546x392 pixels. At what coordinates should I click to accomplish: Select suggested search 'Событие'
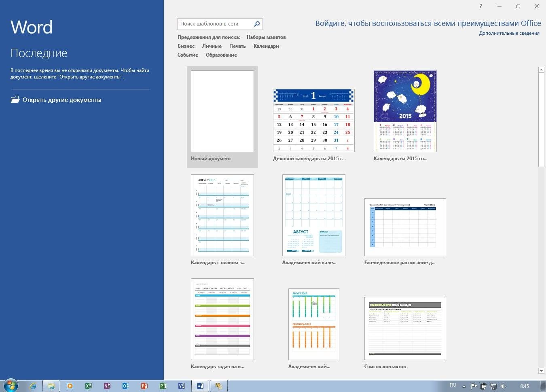pyautogui.click(x=188, y=55)
